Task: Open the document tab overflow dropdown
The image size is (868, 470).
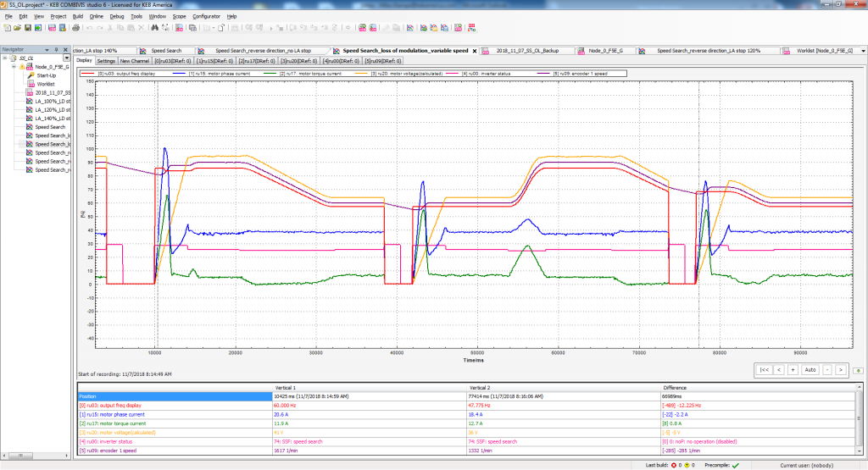Action: pos(863,51)
